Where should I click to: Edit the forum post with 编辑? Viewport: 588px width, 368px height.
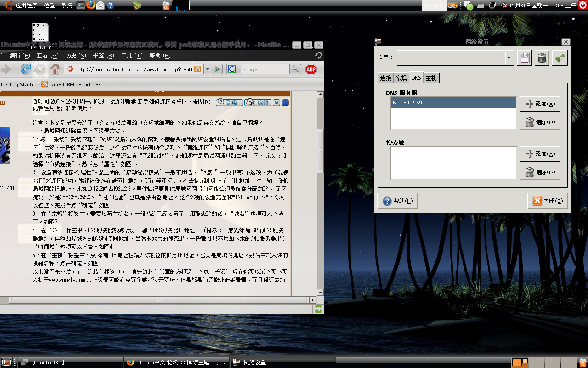(258, 103)
